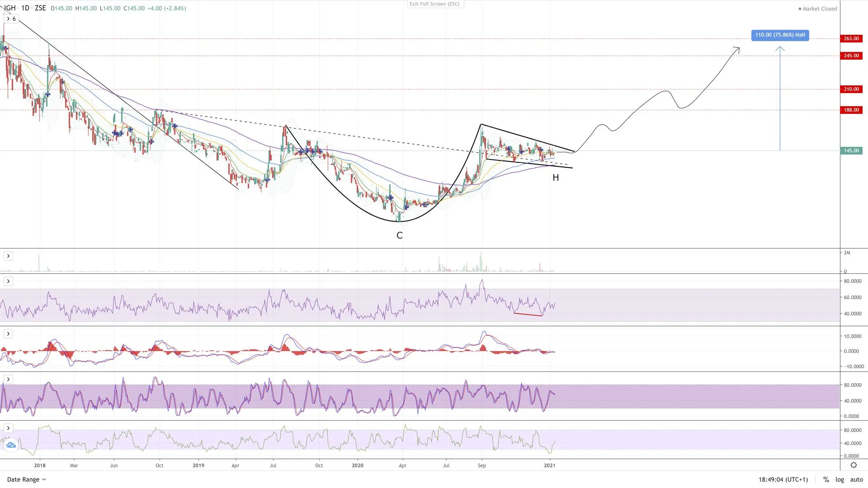The width and height of the screenshot is (868, 488).
Task: Expand the 6 indicators legend
Action: 11,19
